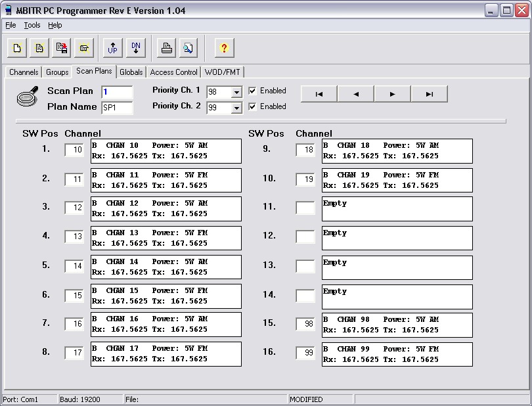Go to the first scan plan
This screenshot has width=532, height=406.
click(x=319, y=94)
